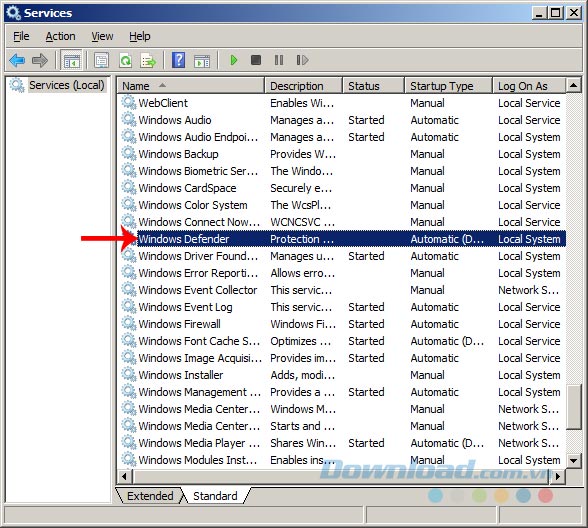Sort by the Name column header

coord(190,86)
